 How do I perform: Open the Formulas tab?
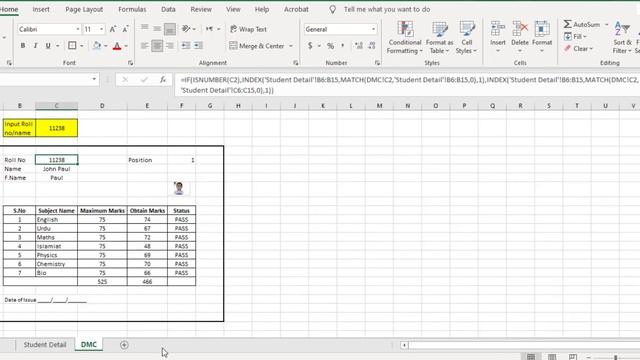pos(132,9)
